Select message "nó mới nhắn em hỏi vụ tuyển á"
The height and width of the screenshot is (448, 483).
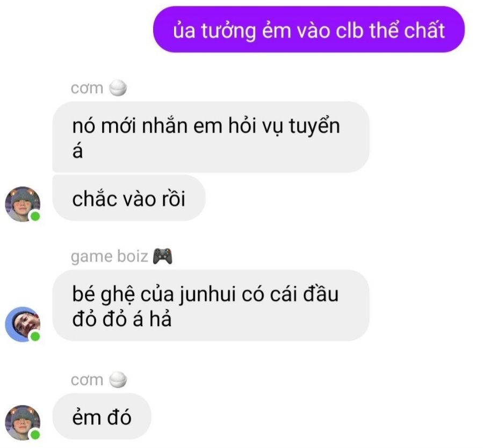click(x=211, y=137)
